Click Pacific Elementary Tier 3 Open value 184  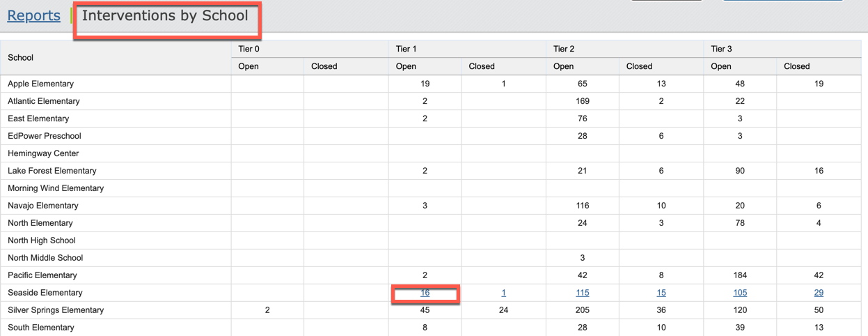click(740, 275)
